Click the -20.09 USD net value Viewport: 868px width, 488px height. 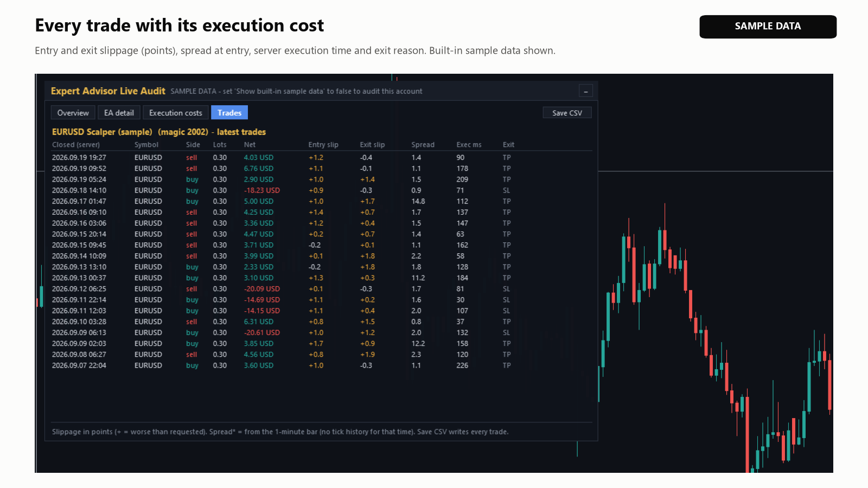click(x=261, y=289)
